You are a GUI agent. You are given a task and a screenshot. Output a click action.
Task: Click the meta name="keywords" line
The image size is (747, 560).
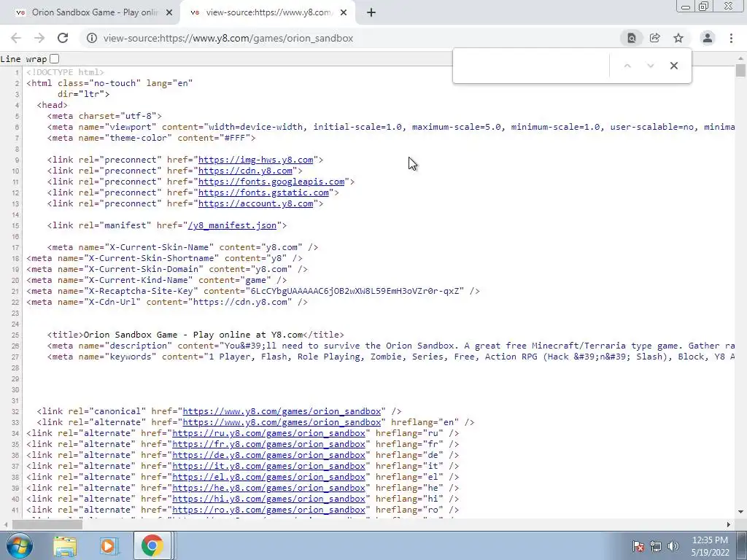(x=391, y=357)
